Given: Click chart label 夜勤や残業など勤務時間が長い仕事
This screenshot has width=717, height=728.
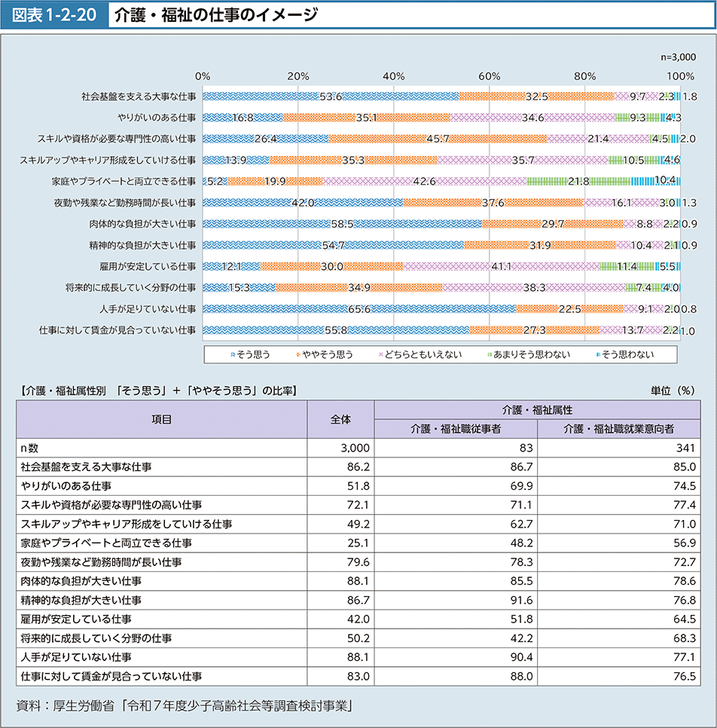Looking at the screenshot, I should [125, 203].
